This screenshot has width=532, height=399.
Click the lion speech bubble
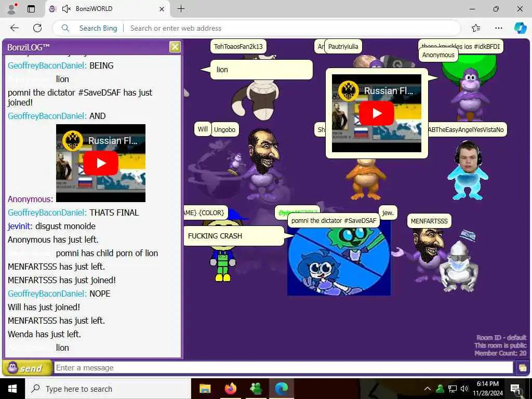point(261,70)
